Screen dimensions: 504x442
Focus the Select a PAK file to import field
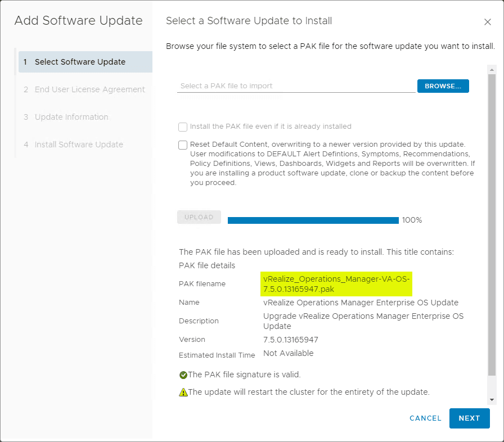click(x=296, y=86)
